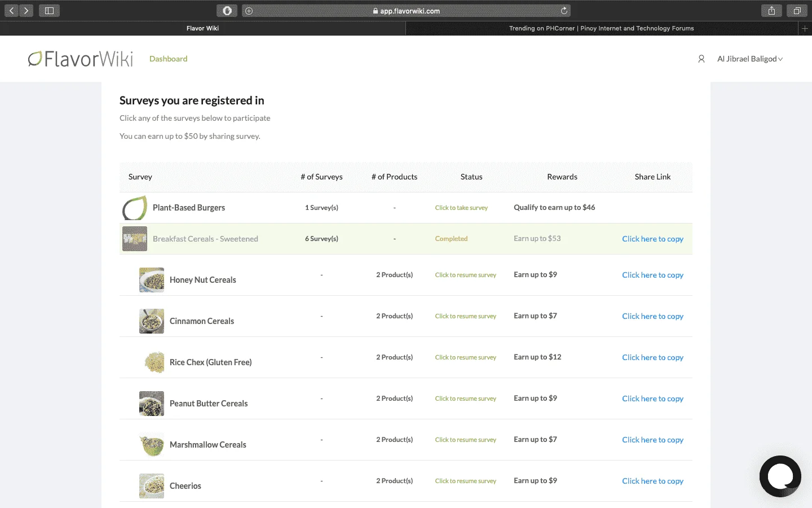Click 'Qualify to earn up to $46' text
812x508 pixels.
click(554, 207)
